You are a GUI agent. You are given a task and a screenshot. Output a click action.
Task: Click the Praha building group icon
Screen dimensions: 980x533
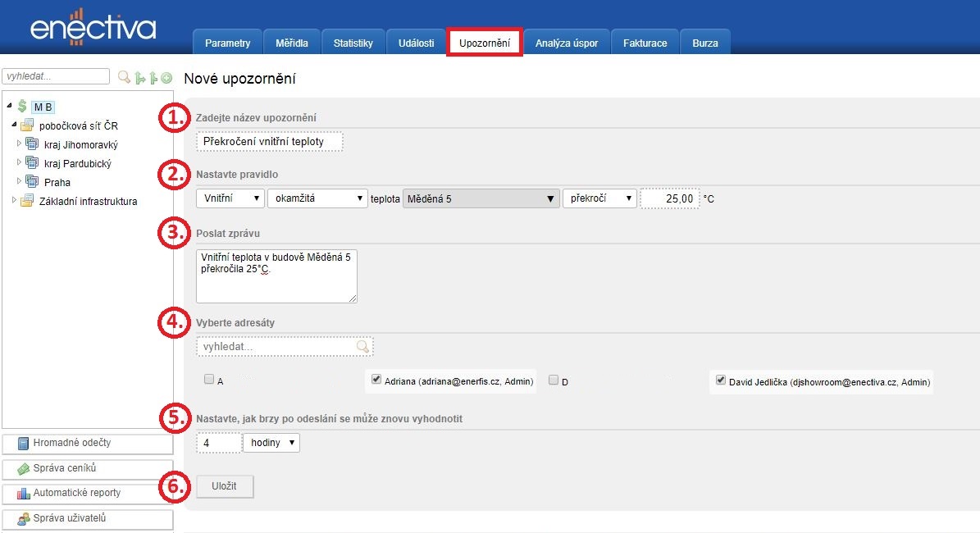[x=32, y=182]
